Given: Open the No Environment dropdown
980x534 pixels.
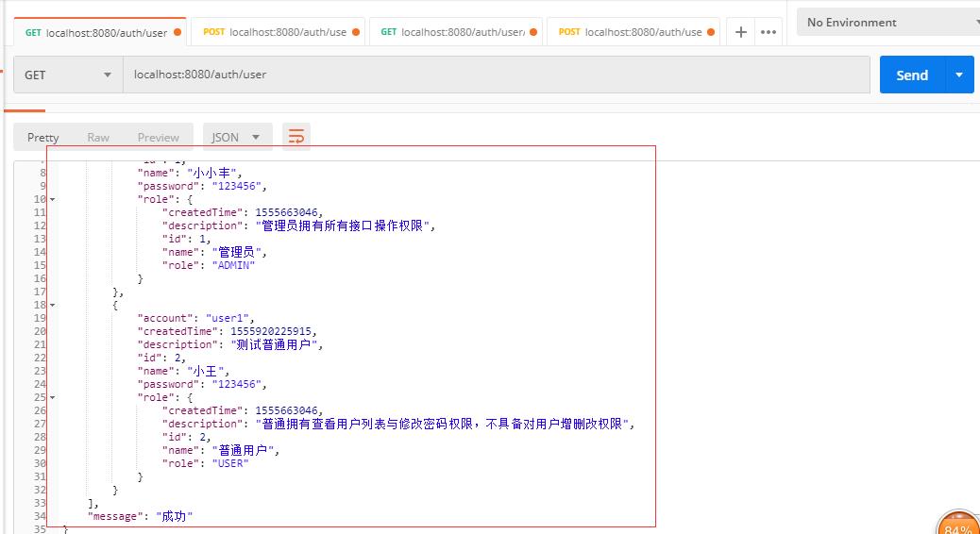Looking at the screenshot, I should pos(888,23).
